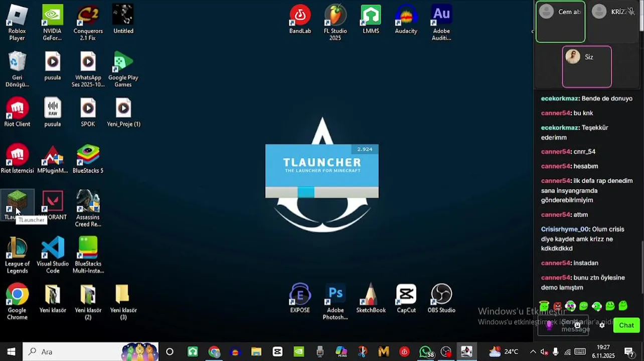Viewport: 644px width, 361px height.
Task: Open FL Studio 2025 shortcut
Action: point(335,23)
